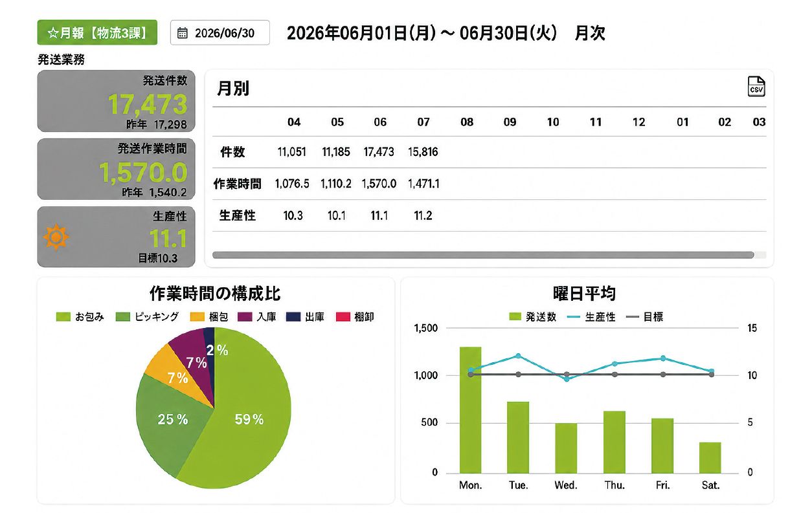This screenshot has height=513, width=812.
Task: Toggle 棚卸 legend entry
Action: click(355, 317)
